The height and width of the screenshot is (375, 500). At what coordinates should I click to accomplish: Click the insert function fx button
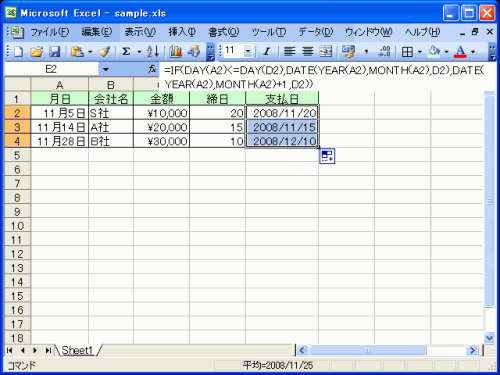pos(152,69)
